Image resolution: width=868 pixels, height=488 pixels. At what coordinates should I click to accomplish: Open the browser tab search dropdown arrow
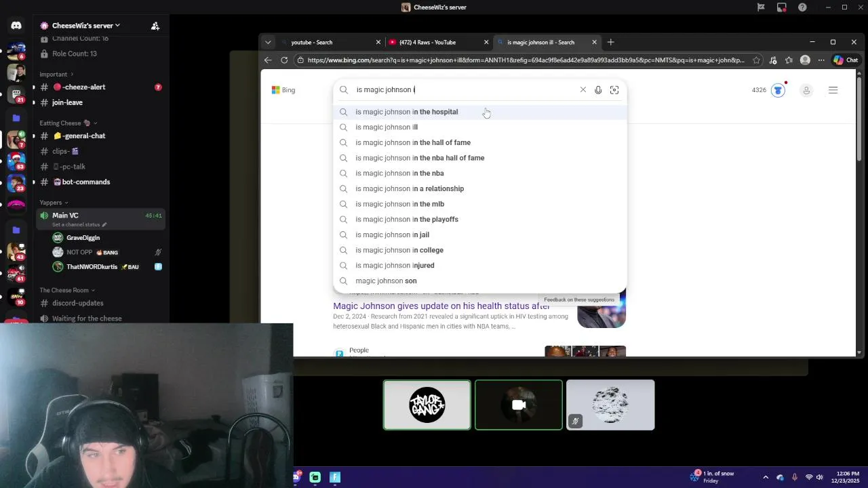268,42
